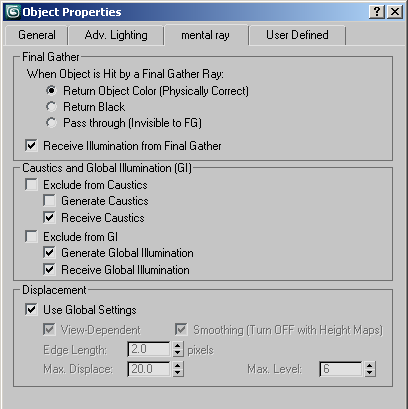Viewport: 408px width, 409px height.
Task: Open the Adv. Lighting tab
Action: pyautogui.click(x=116, y=35)
